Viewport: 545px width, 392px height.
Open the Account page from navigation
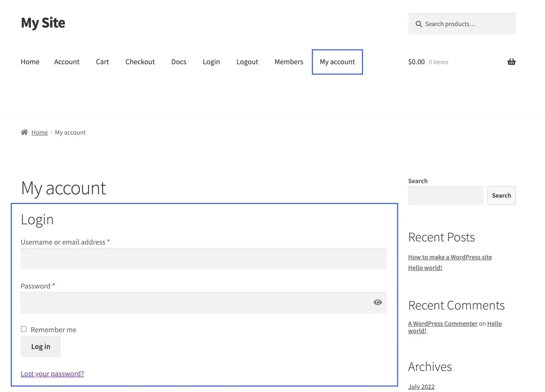pos(67,62)
